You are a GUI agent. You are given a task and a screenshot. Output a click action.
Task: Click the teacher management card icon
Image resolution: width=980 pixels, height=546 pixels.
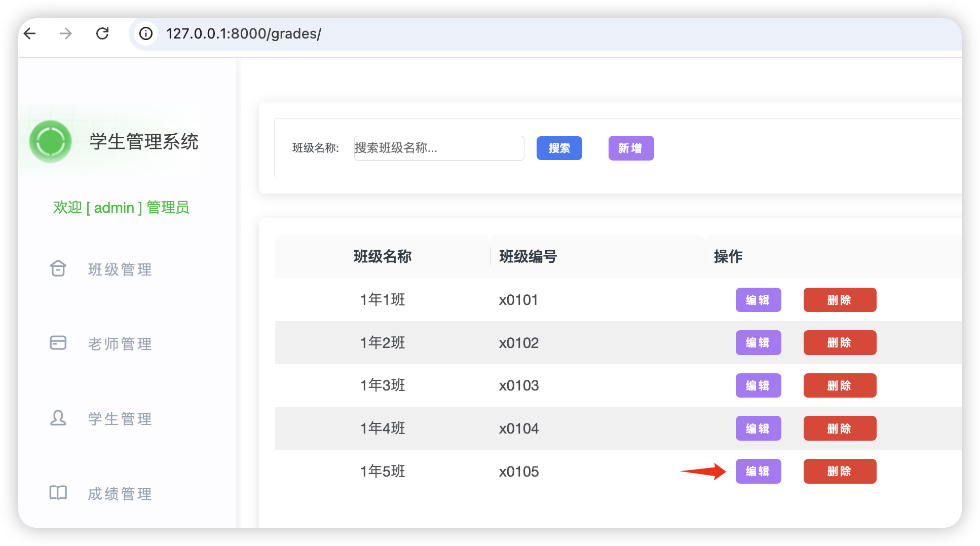[58, 343]
